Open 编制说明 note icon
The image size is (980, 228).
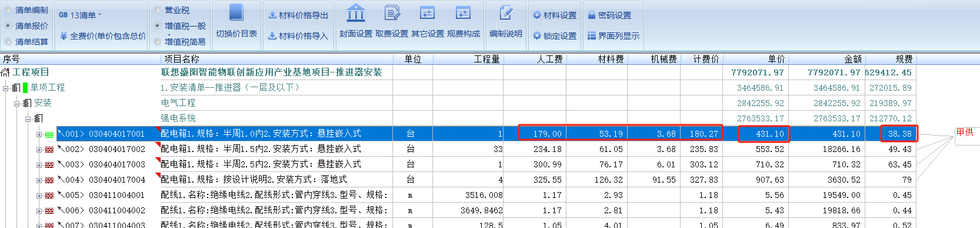(x=506, y=12)
